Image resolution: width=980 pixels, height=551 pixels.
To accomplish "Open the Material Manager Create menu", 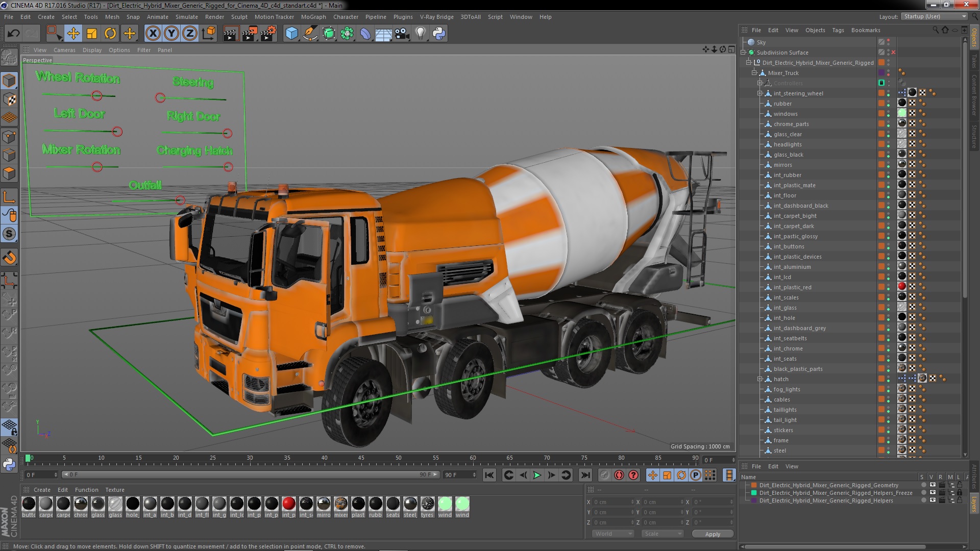I will [42, 490].
